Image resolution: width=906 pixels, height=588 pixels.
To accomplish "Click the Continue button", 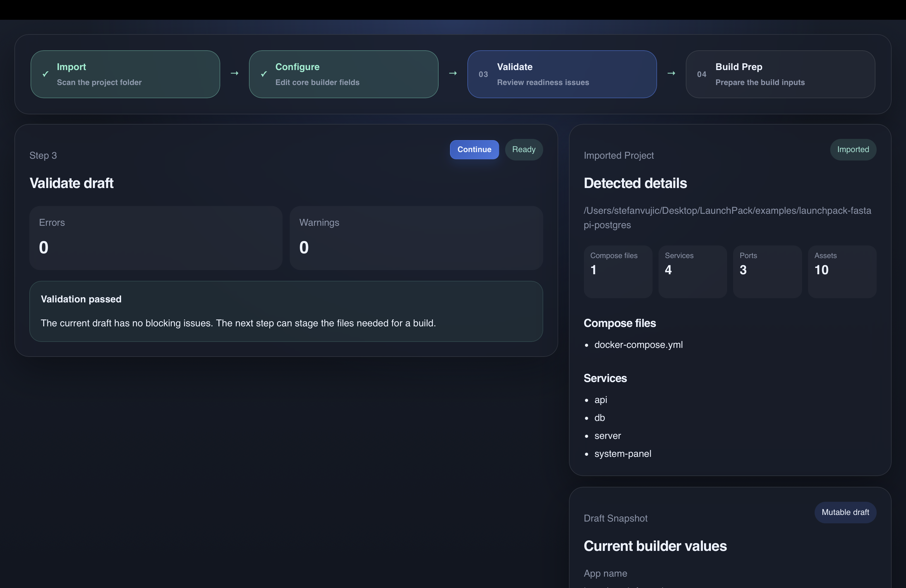I will click(474, 149).
